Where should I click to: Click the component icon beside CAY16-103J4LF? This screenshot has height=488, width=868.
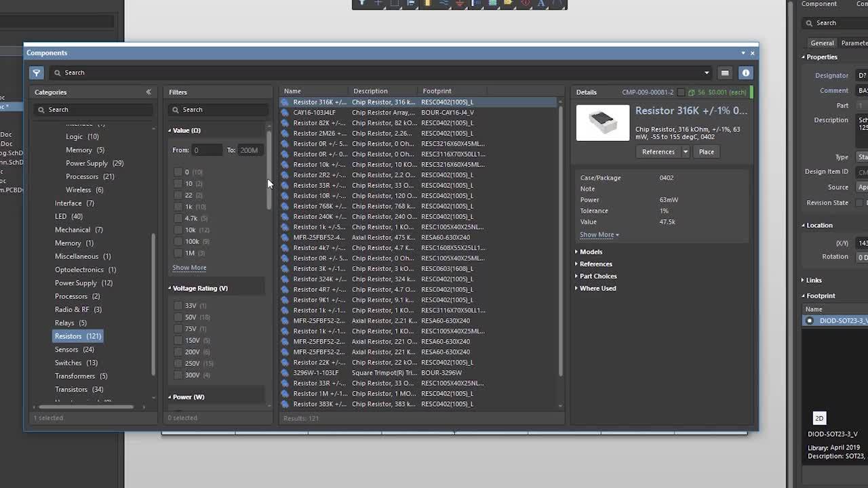(285, 113)
